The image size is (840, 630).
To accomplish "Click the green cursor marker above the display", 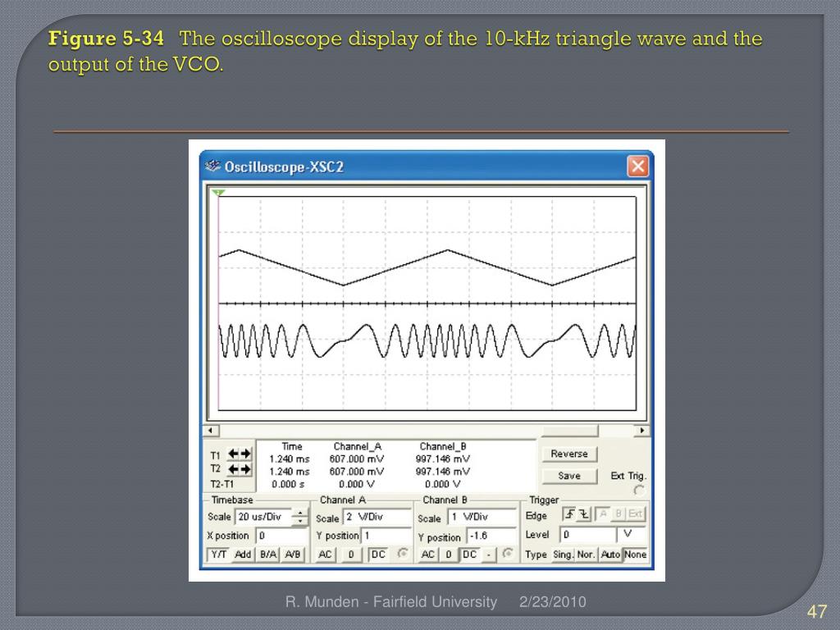I will pos(218,192).
